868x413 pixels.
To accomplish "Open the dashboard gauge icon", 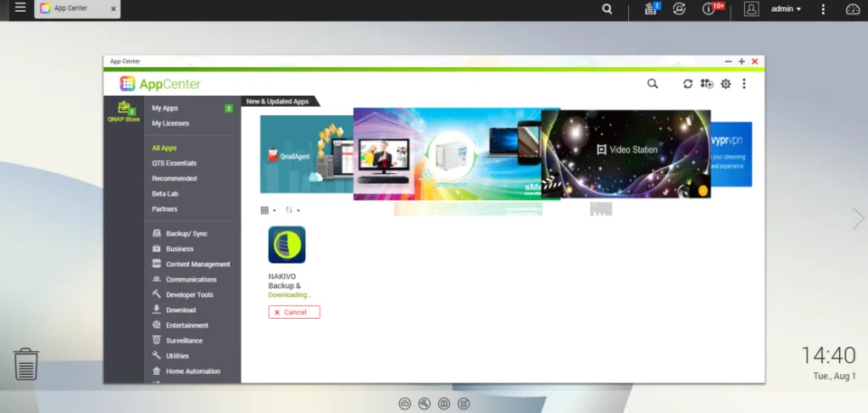I will pyautogui.click(x=852, y=8).
